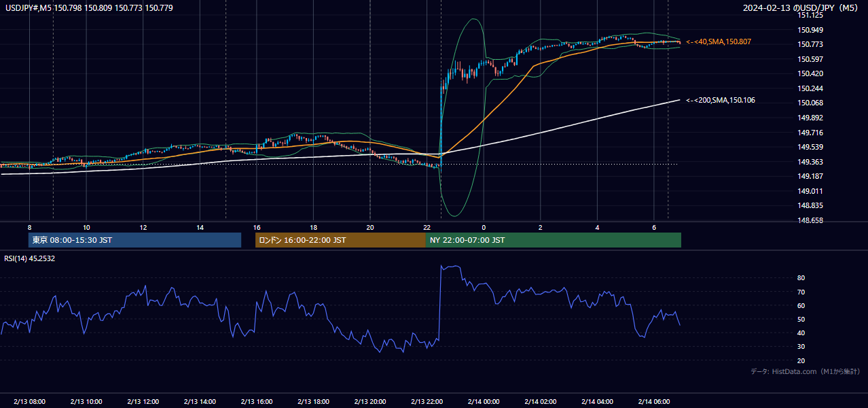This screenshot has height=408, width=868.
Task: Click the bottom time label 2/13 16:00
Action: [256, 402]
